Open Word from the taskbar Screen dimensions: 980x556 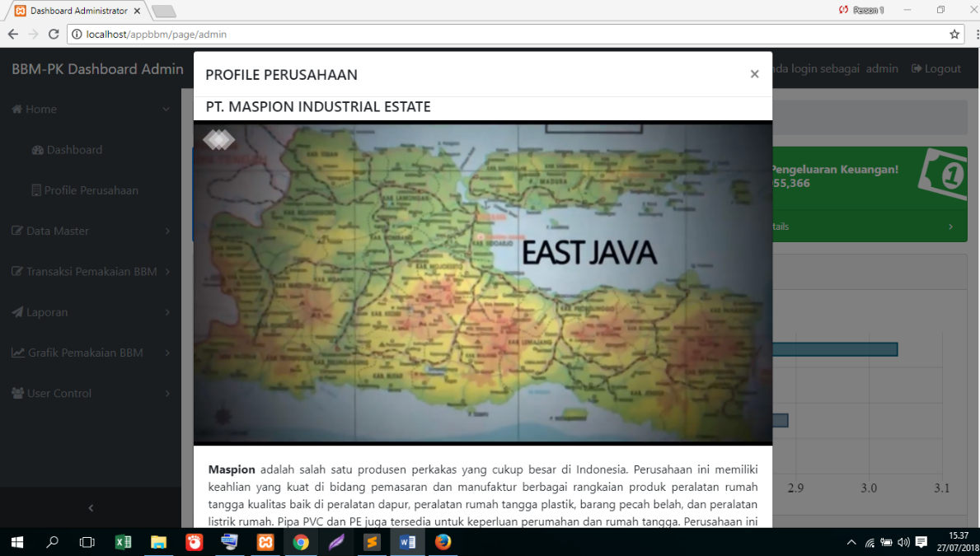[x=407, y=542]
